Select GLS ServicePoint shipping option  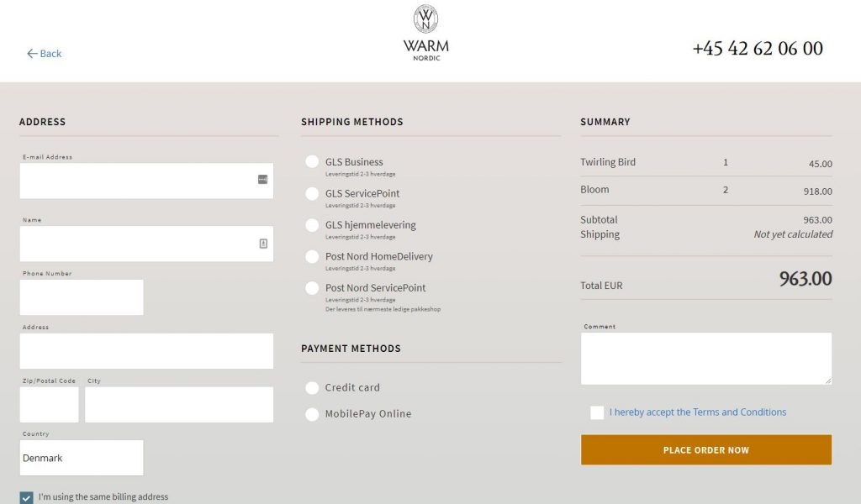312,193
